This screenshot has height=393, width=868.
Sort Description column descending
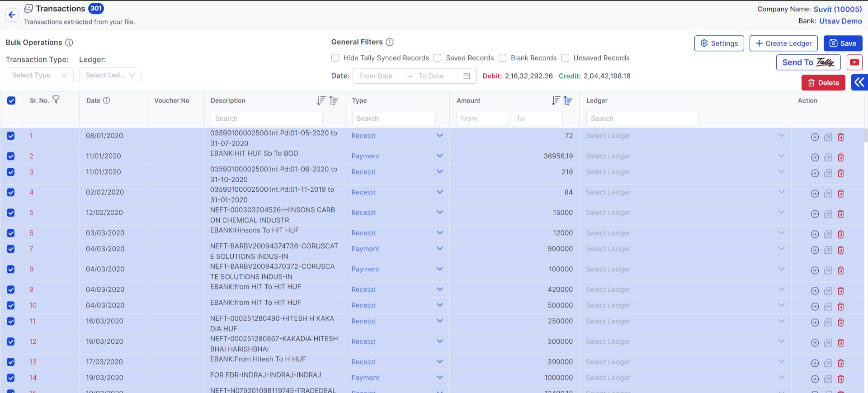point(321,100)
